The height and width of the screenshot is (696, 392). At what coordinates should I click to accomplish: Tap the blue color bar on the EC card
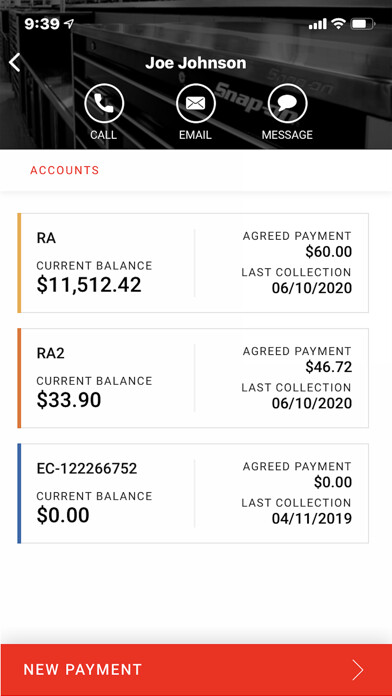pyautogui.click(x=19, y=493)
